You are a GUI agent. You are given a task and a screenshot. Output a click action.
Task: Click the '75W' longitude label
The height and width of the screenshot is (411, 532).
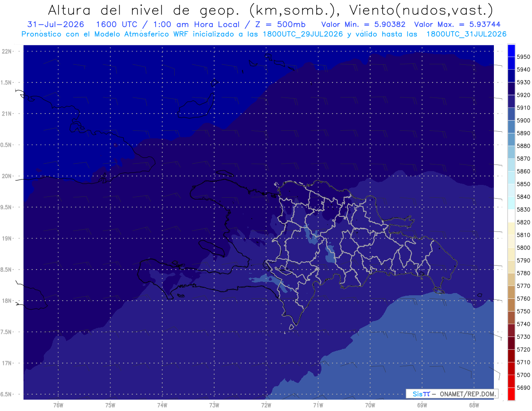pyautogui.click(x=110, y=405)
